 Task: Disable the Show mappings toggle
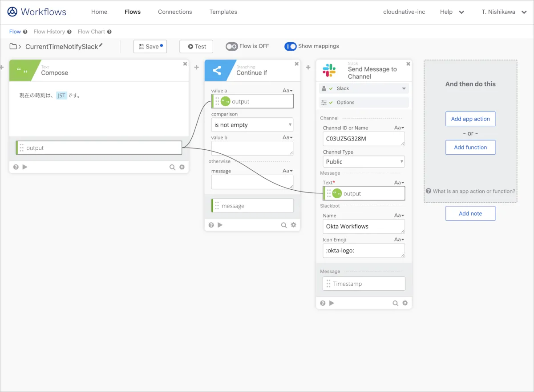(x=290, y=46)
